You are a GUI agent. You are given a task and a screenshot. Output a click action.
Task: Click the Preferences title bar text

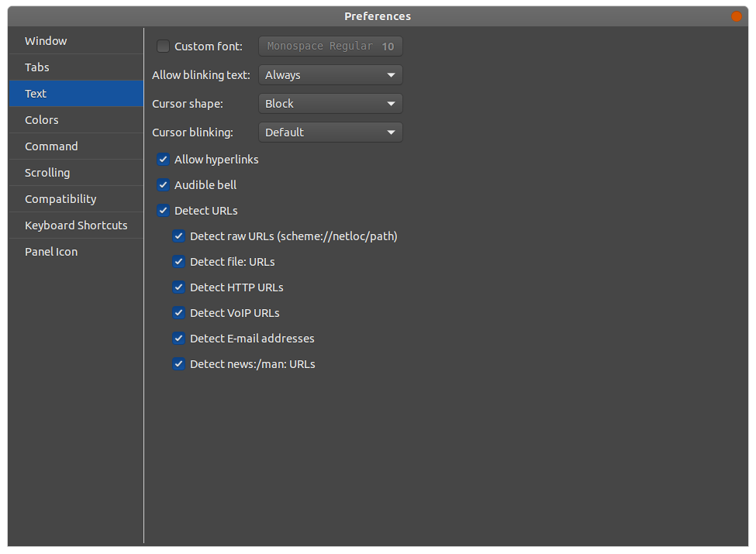[378, 16]
